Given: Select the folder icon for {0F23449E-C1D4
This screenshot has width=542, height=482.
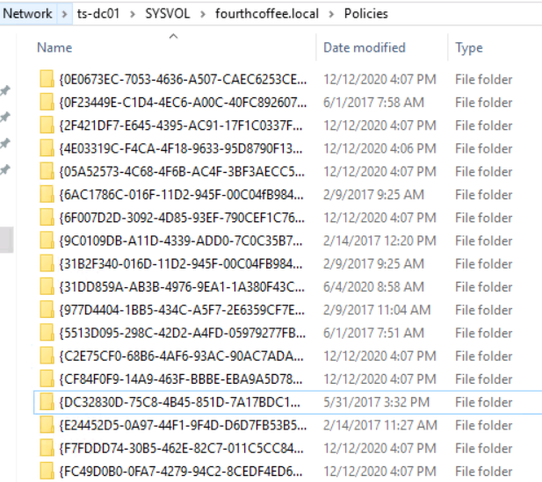Looking at the screenshot, I should [x=47, y=102].
